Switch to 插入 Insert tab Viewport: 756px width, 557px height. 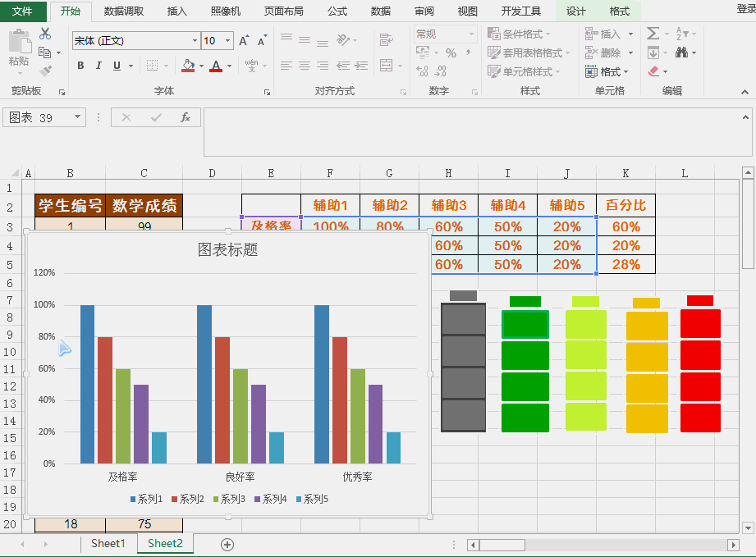(177, 11)
